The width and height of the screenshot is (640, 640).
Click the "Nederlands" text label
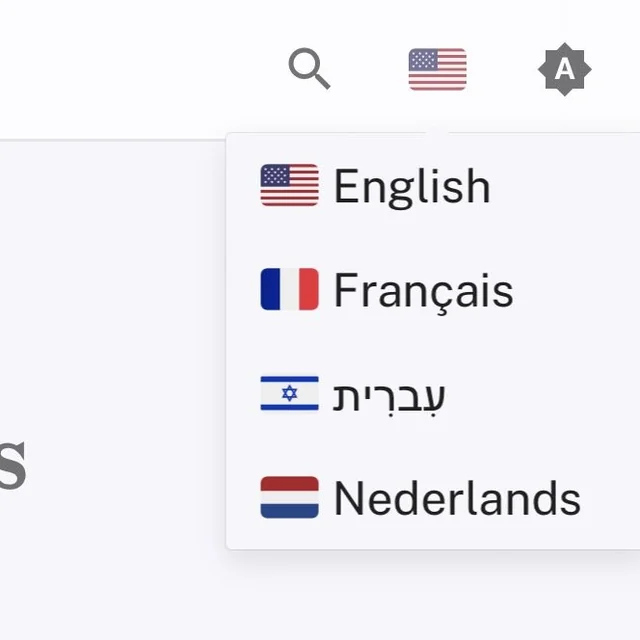(457, 499)
